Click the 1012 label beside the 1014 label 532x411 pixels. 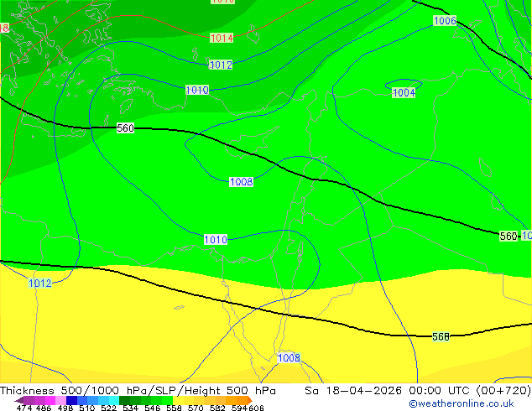click(x=221, y=65)
